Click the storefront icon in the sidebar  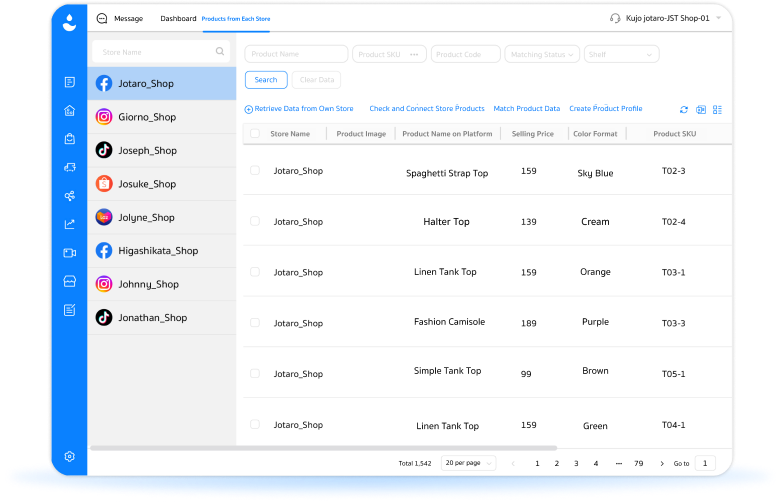[70, 282]
